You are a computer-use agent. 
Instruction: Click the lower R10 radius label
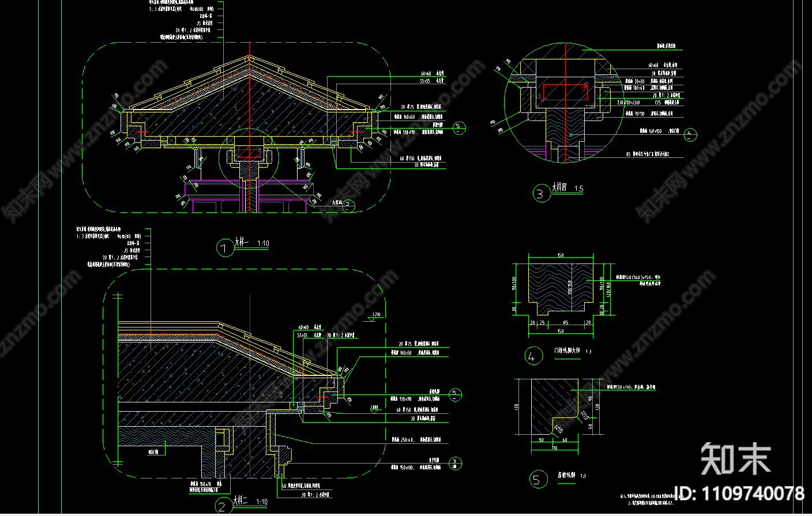(x=558, y=429)
